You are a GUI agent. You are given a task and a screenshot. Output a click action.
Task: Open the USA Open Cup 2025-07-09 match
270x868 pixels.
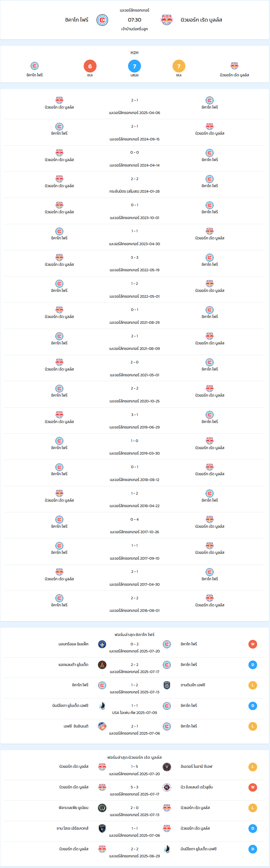[134, 709]
